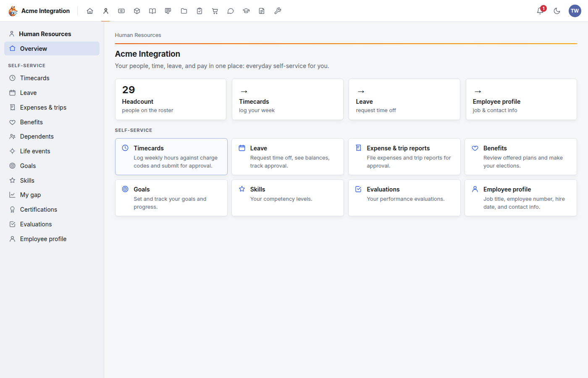Open the Timecards self-service tile
Screen dimensions: 588x378
pos(171,157)
